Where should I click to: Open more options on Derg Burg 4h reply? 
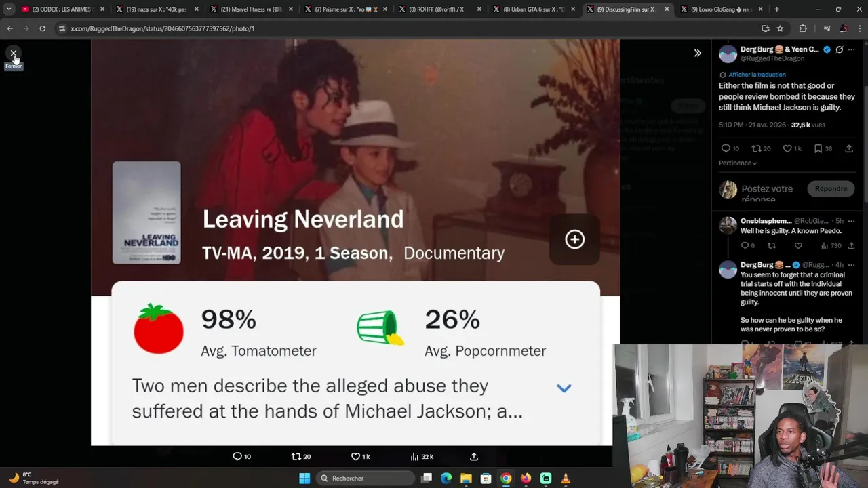tap(852, 265)
